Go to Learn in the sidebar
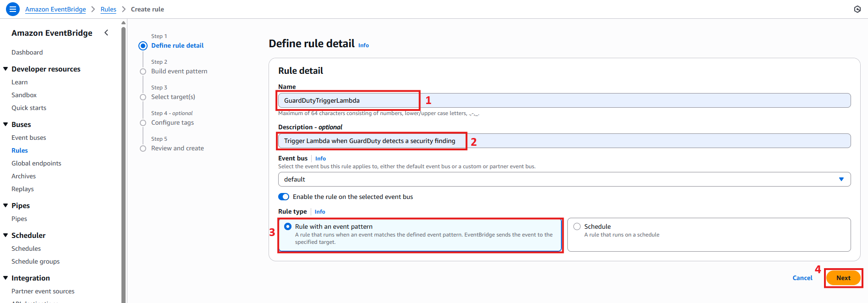The width and height of the screenshot is (868, 303). tap(20, 82)
